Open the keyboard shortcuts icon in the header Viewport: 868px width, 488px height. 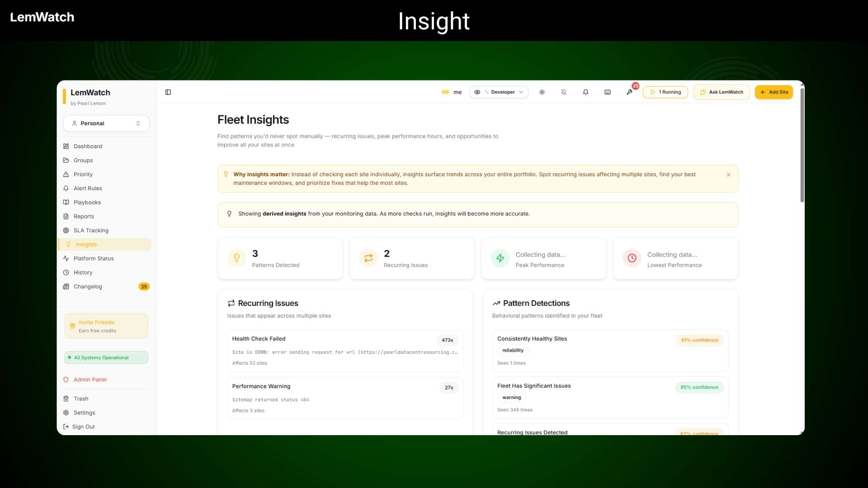click(x=608, y=92)
